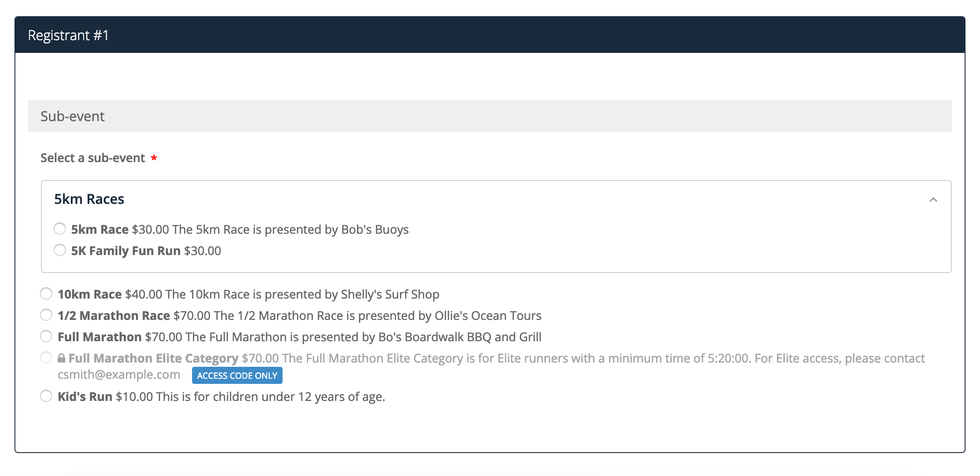Choose the Kid's Run radio button
980x476 pixels.
(x=46, y=396)
